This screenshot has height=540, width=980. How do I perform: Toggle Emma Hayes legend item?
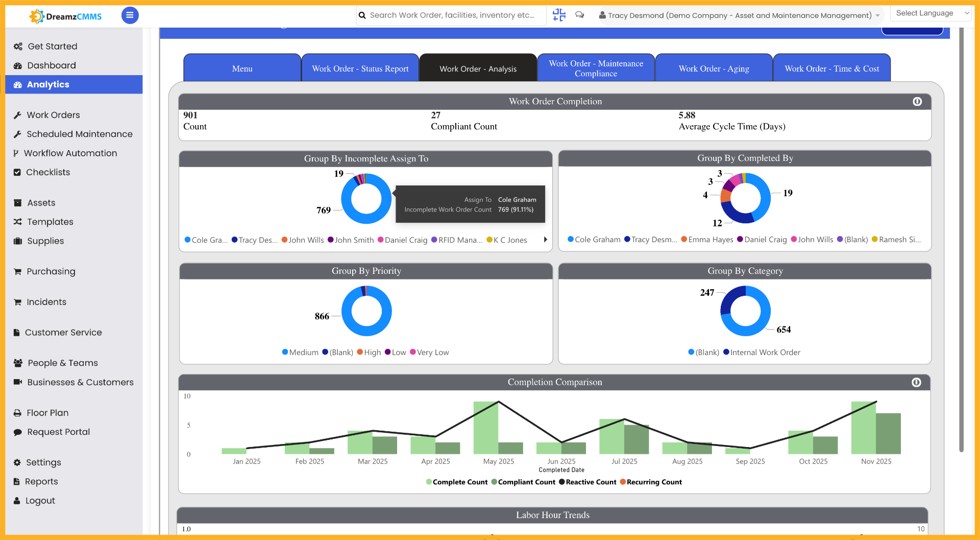coord(707,240)
